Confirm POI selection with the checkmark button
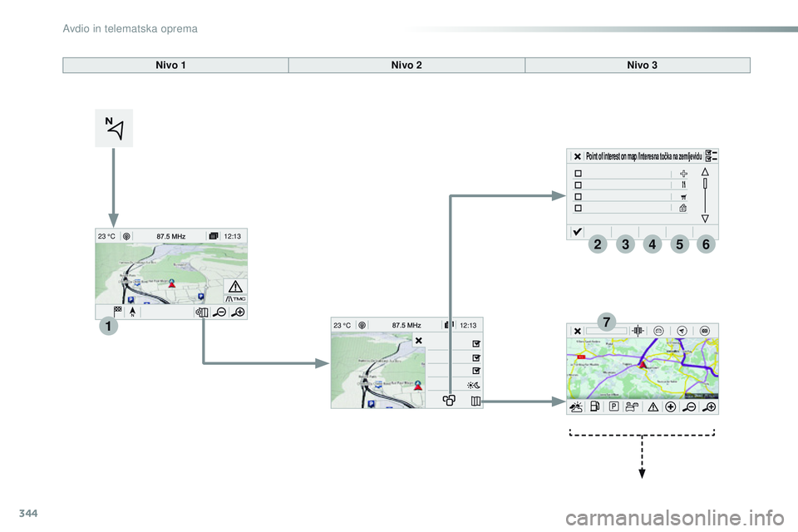798x532 pixels. (577, 232)
